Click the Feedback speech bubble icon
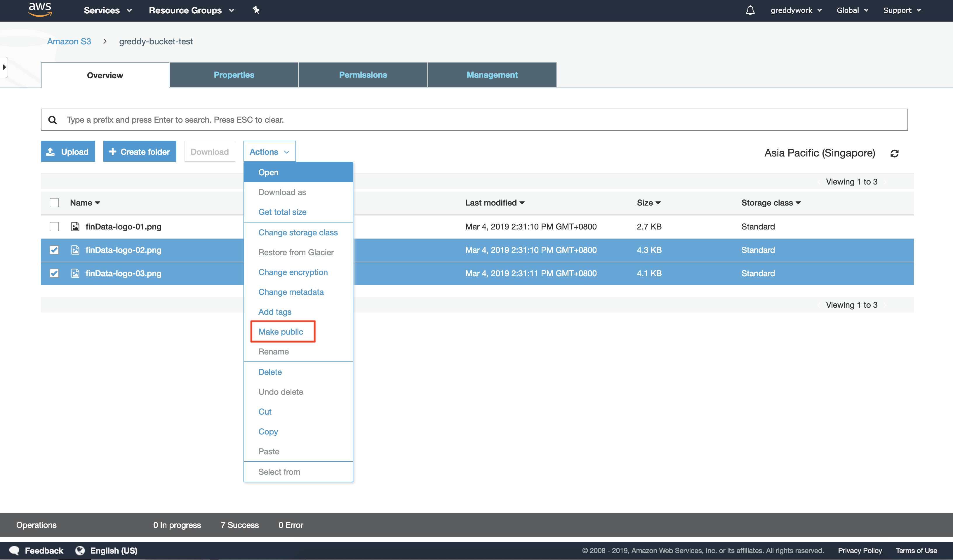953x560 pixels. coord(14,550)
